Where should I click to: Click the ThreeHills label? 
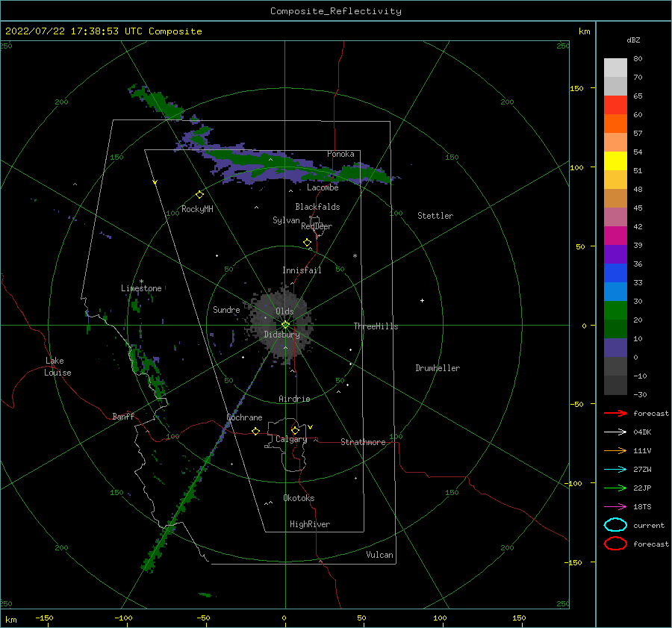pos(376,326)
